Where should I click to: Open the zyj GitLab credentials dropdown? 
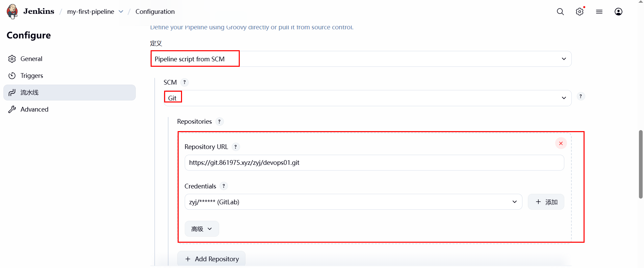[x=353, y=202]
